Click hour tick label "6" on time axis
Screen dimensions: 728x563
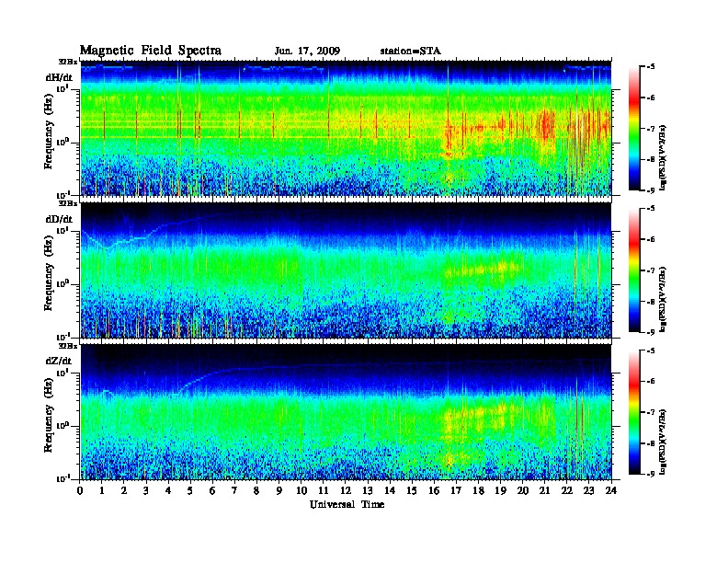(212, 491)
